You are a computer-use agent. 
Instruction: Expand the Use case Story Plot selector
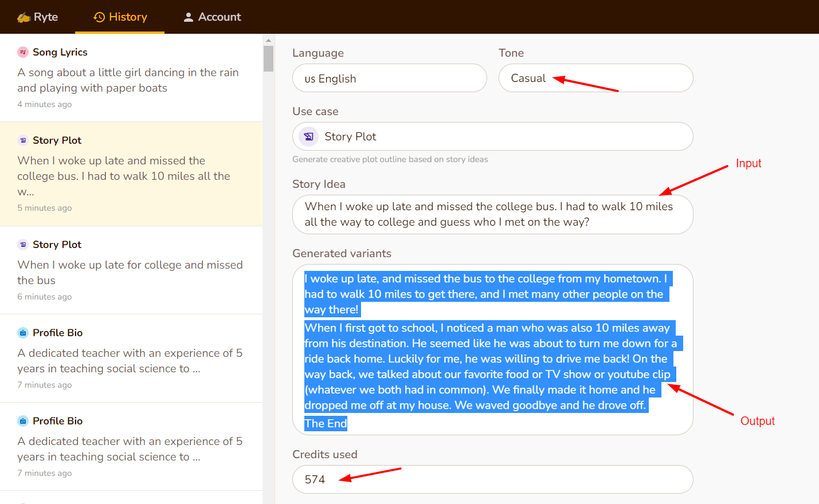492,136
